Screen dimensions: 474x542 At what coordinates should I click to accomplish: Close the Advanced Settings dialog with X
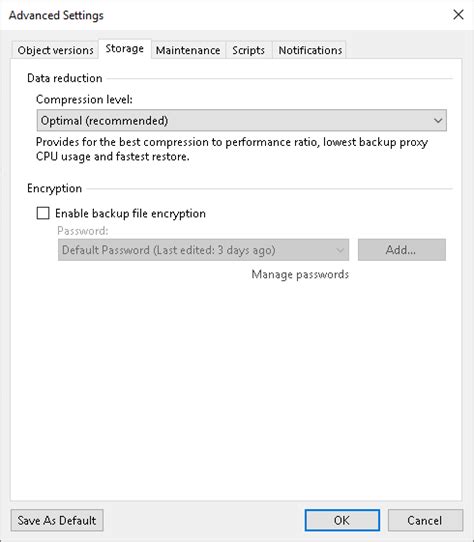pos(458,15)
